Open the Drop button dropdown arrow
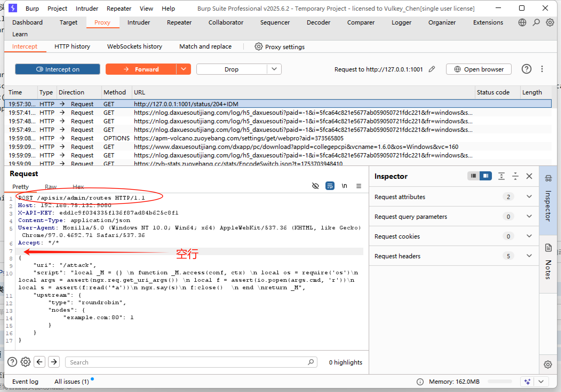561x392 pixels. pyautogui.click(x=274, y=69)
